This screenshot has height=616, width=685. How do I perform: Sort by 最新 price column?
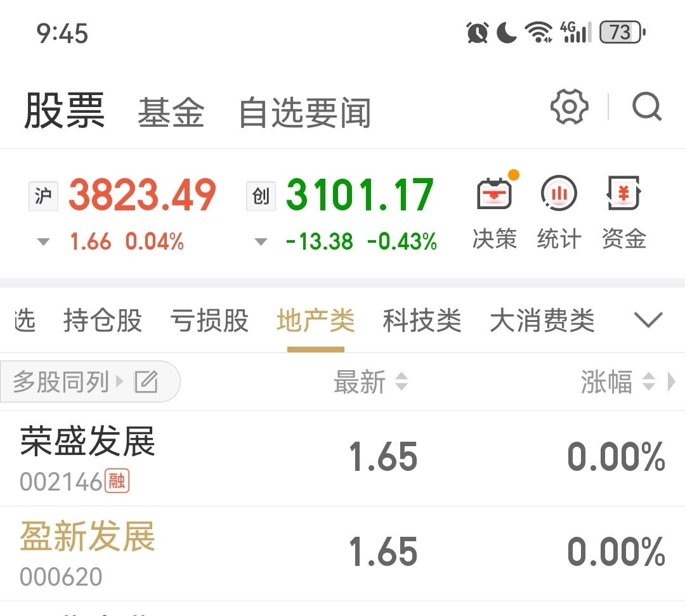pos(370,382)
